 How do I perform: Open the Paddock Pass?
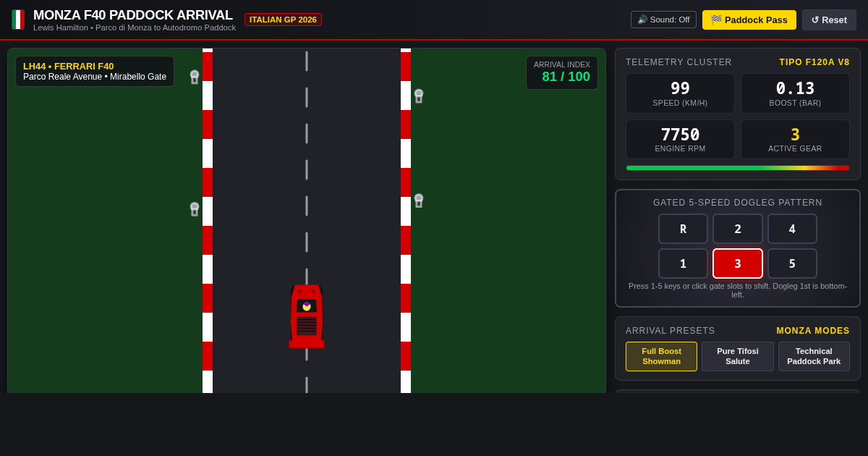[749, 20]
